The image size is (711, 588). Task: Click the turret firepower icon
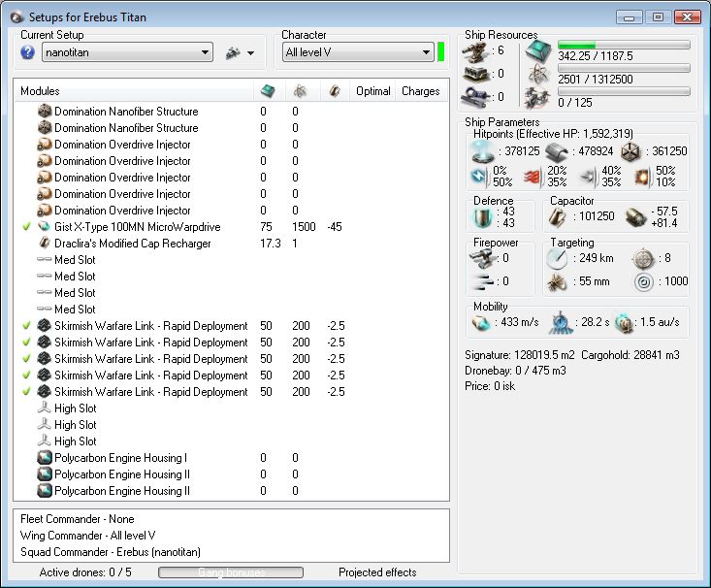tap(483, 259)
